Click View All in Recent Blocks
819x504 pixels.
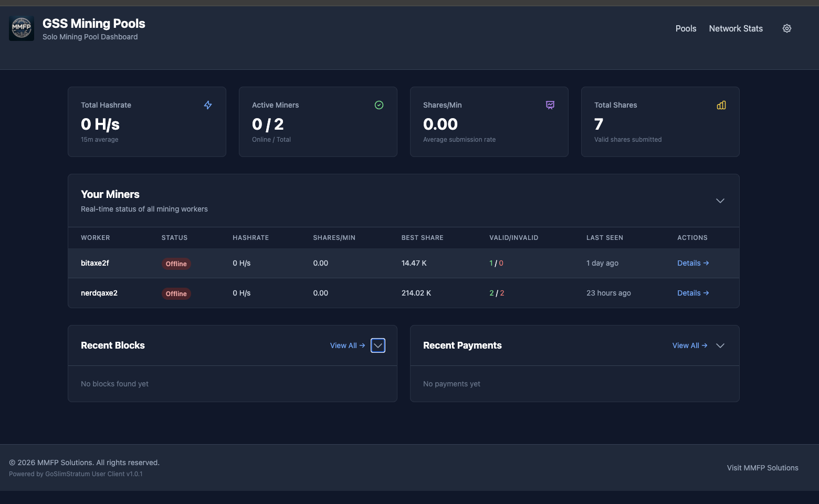point(343,345)
